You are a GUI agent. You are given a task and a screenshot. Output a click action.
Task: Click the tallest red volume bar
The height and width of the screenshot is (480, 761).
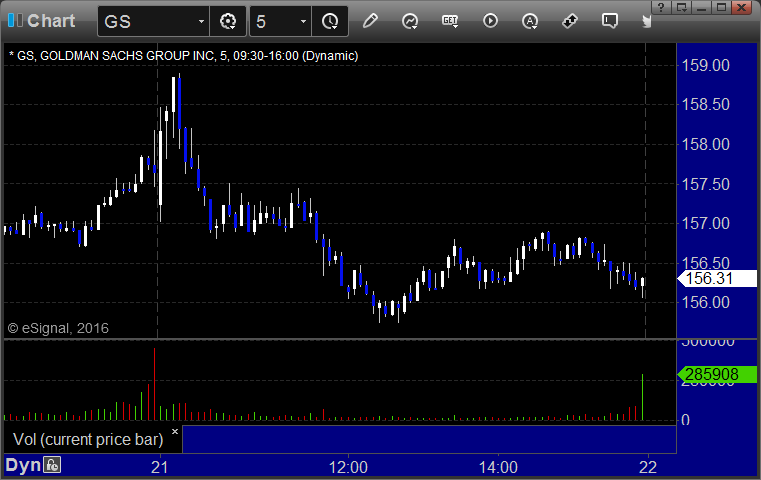pyautogui.click(x=154, y=384)
